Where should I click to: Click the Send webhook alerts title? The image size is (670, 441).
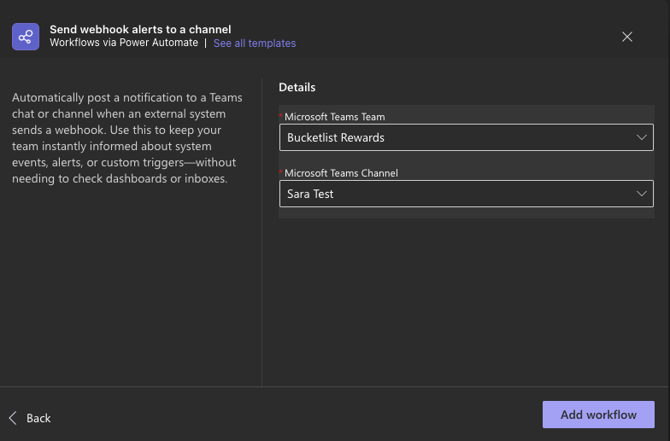[140, 29]
